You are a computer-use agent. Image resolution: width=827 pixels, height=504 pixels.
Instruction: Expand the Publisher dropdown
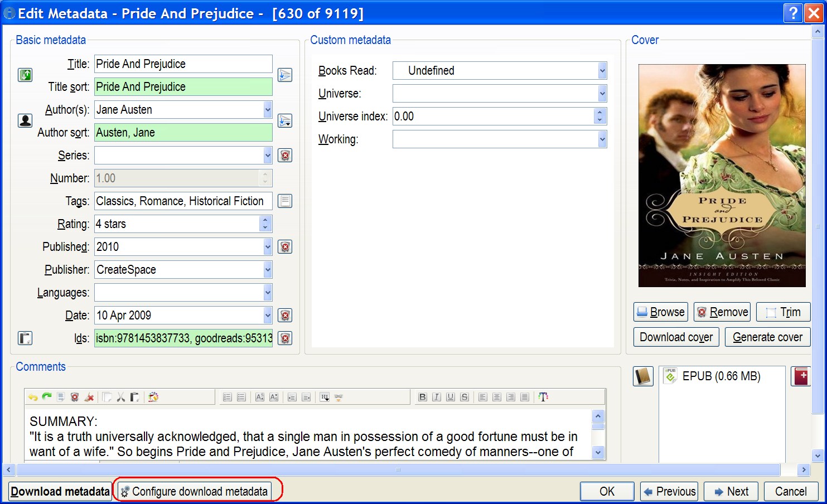click(268, 270)
